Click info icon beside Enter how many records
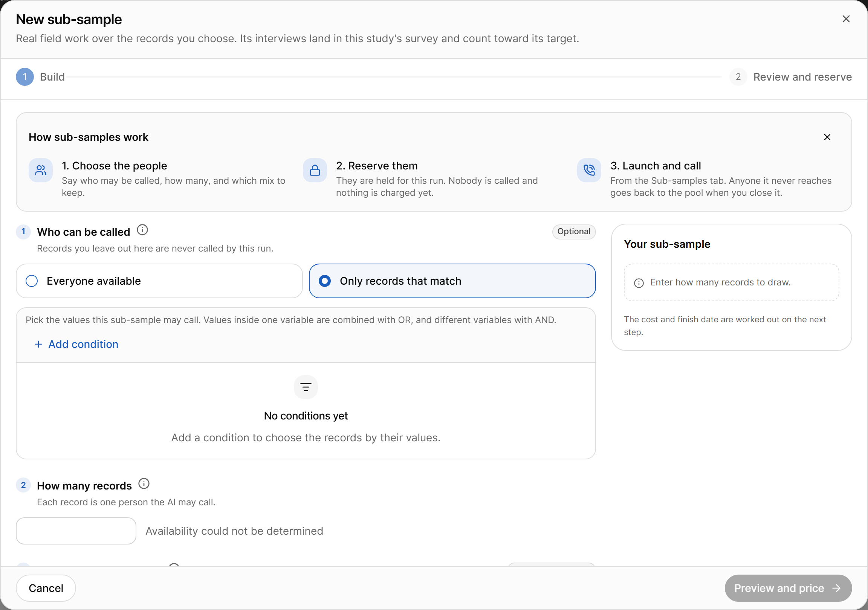This screenshot has height=610, width=868. tap(639, 283)
